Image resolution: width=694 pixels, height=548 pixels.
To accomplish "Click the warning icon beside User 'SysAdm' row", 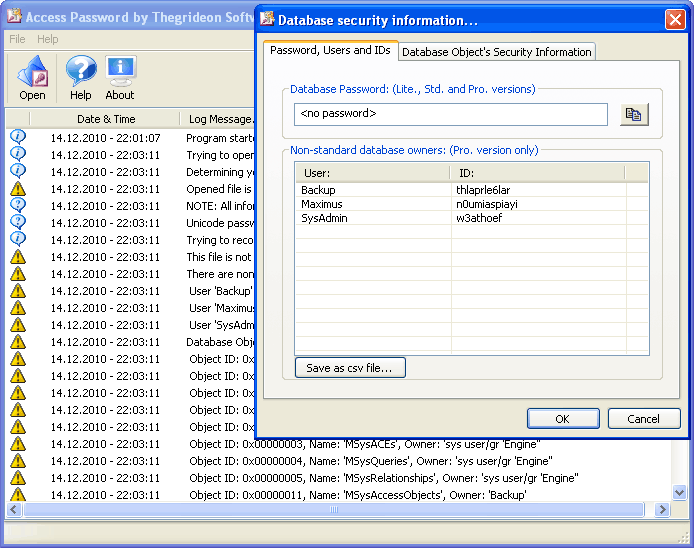I will tap(18, 325).
